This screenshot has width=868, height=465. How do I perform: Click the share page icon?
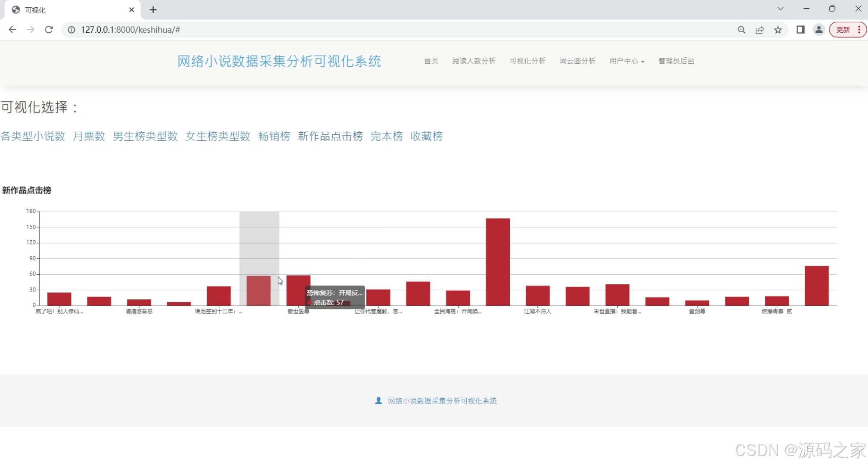(x=759, y=30)
